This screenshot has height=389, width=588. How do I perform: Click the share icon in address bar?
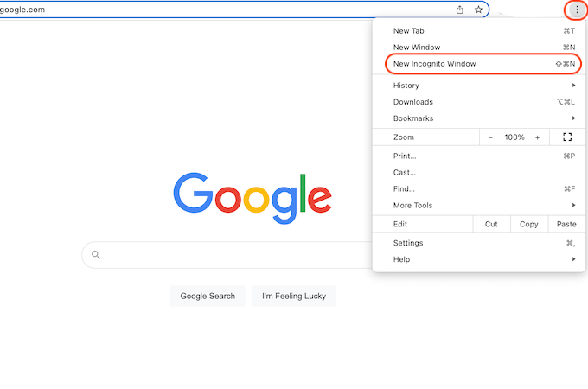click(x=459, y=10)
